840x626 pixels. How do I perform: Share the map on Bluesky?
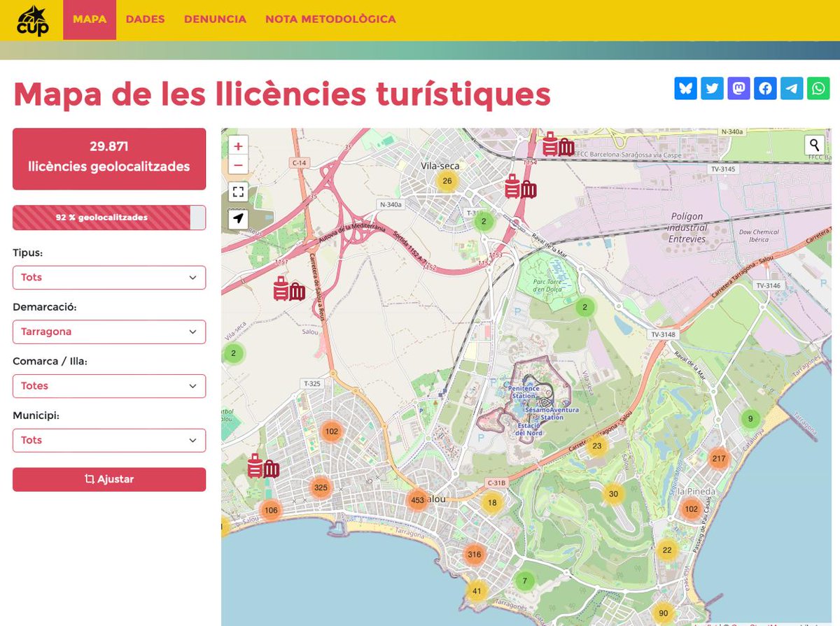686,88
